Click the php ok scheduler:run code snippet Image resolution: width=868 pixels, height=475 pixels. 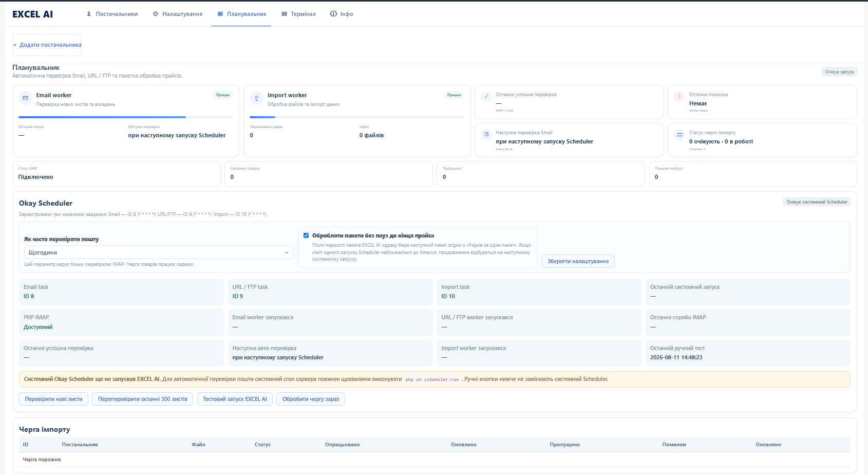(x=432, y=379)
